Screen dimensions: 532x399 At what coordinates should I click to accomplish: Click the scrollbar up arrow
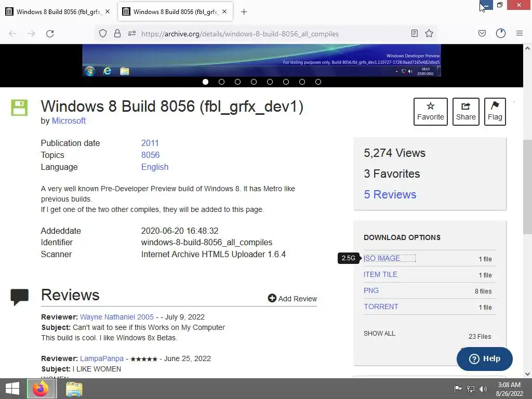[527, 48]
